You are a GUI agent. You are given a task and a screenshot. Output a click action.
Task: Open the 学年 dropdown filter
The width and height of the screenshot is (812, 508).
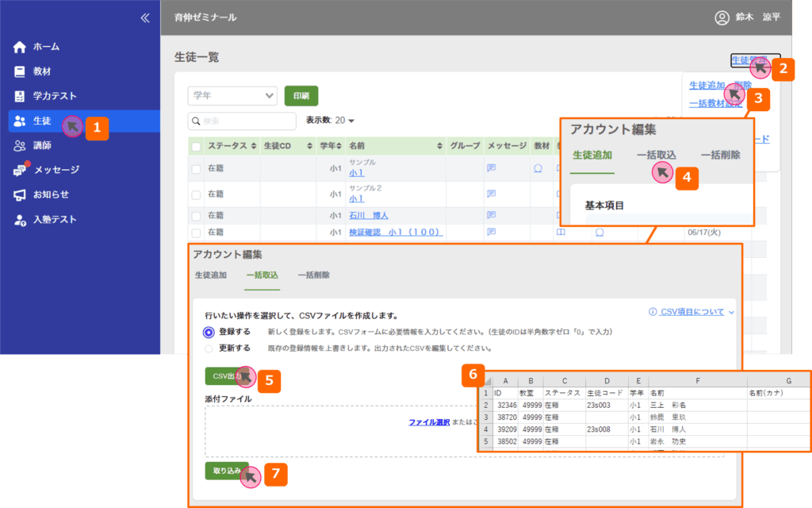click(232, 96)
